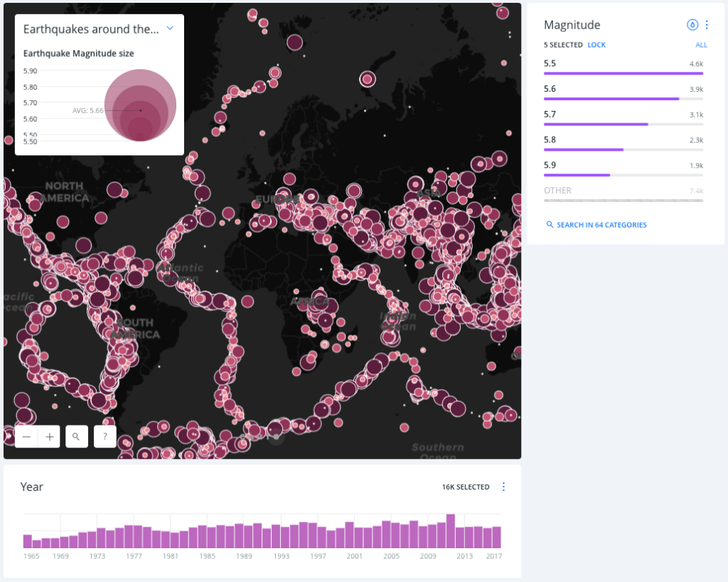Expand the Magnitude list with ALL
Screen dimensions: 728x582
click(x=701, y=44)
